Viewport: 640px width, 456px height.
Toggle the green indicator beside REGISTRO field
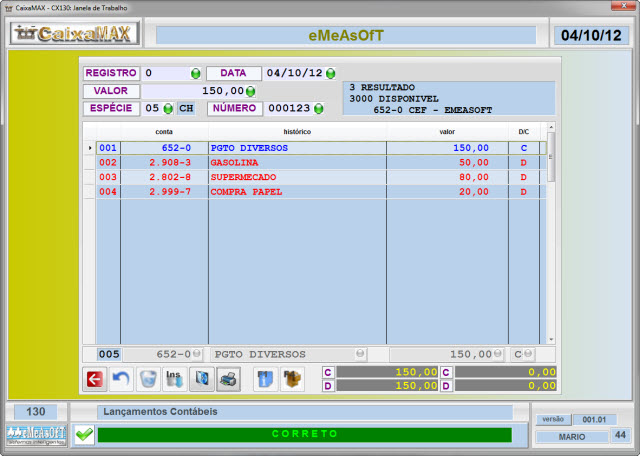pyautogui.click(x=196, y=74)
